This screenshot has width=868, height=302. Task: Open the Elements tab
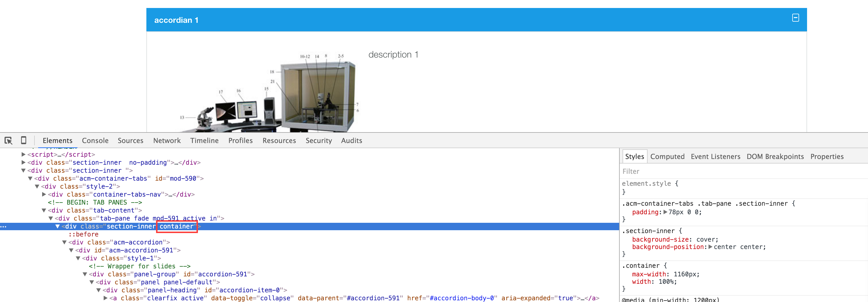coord(58,140)
